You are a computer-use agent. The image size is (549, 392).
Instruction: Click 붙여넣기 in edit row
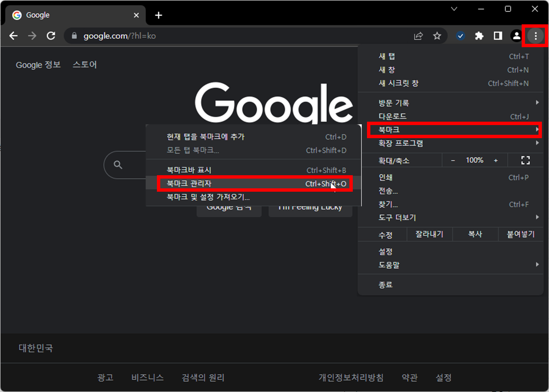click(x=521, y=234)
